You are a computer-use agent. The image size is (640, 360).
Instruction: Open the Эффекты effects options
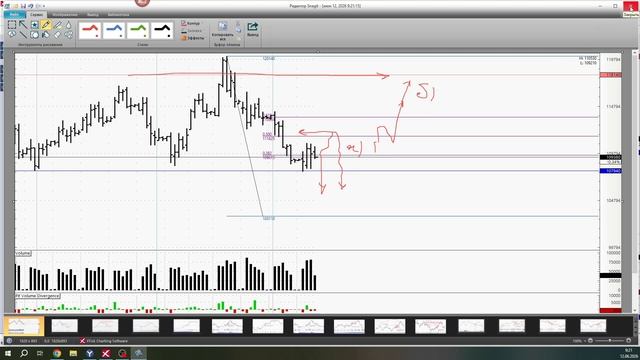point(192,38)
